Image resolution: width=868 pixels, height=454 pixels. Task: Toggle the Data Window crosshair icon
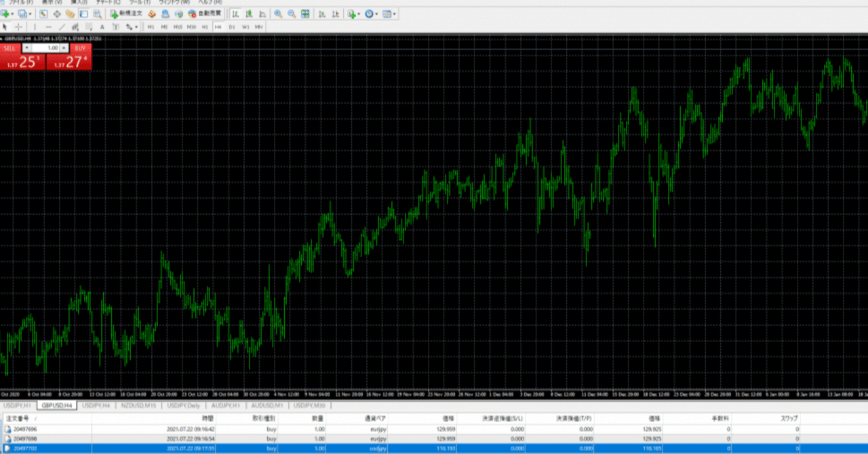tap(57, 14)
